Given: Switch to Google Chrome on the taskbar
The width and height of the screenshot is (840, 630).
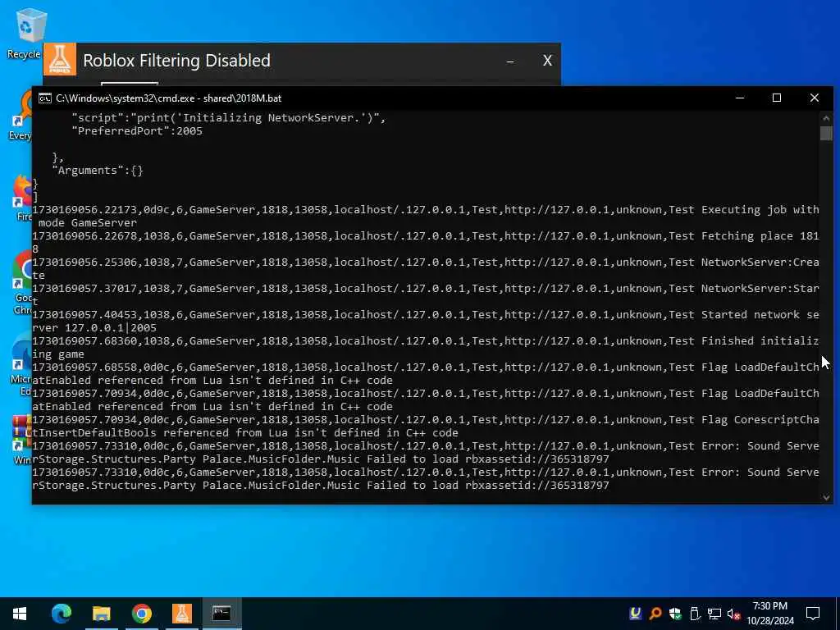Looking at the screenshot, I should [x=141, y=614].
